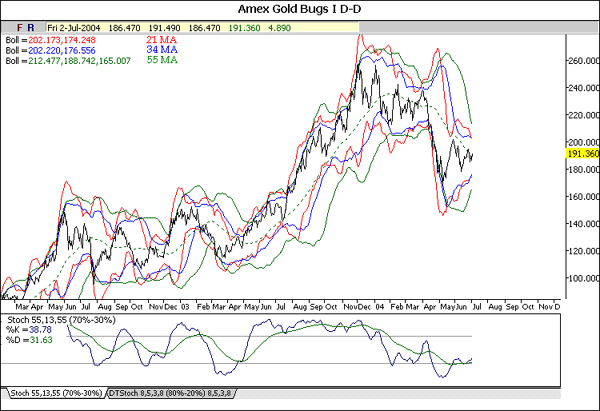The image size is (600, 411).
Task: Click the Stoch 55,13,55 (70%-30%) panel heading
Action: pyautogui.click(x=61, y=320)
